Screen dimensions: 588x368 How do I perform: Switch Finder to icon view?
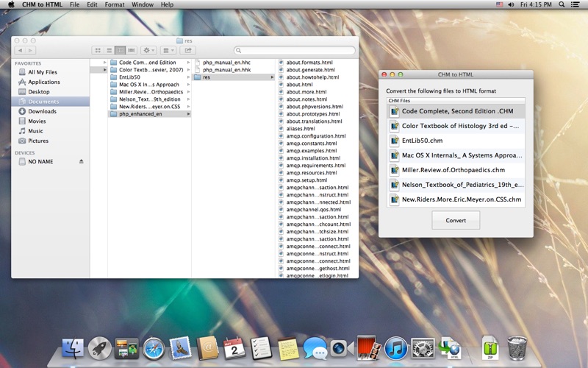[98, 50]
